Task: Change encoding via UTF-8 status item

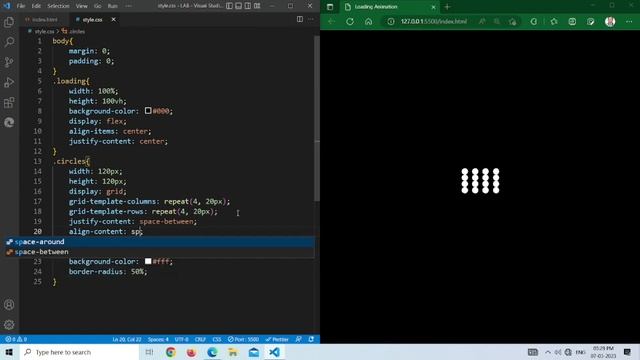Action: (182, 339)
